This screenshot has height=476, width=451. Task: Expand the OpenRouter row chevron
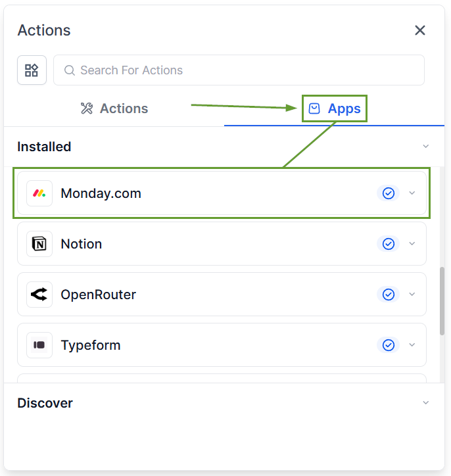[412, 295]
